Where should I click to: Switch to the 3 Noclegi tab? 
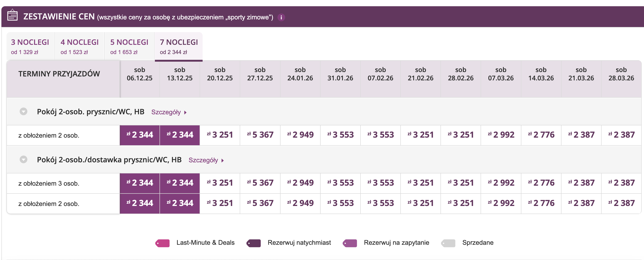(30, 46)
